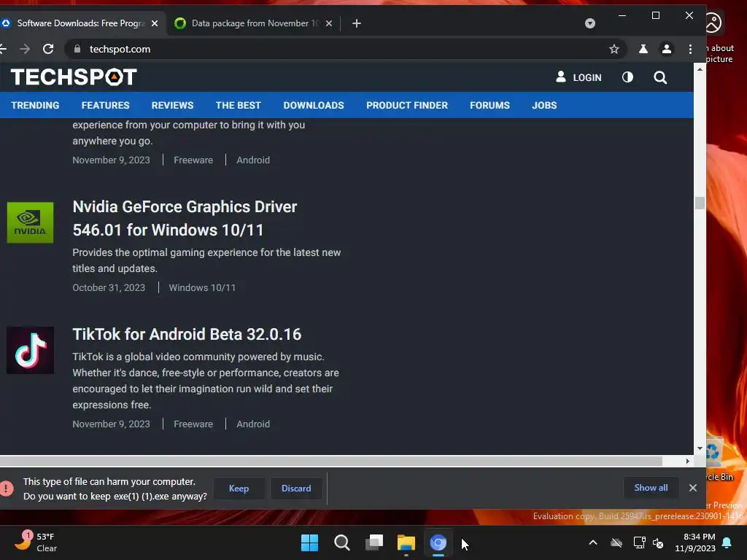Open the Chrome profile avatar menu
The width and height of the screenshot is (747, 560).
point(667,49)
